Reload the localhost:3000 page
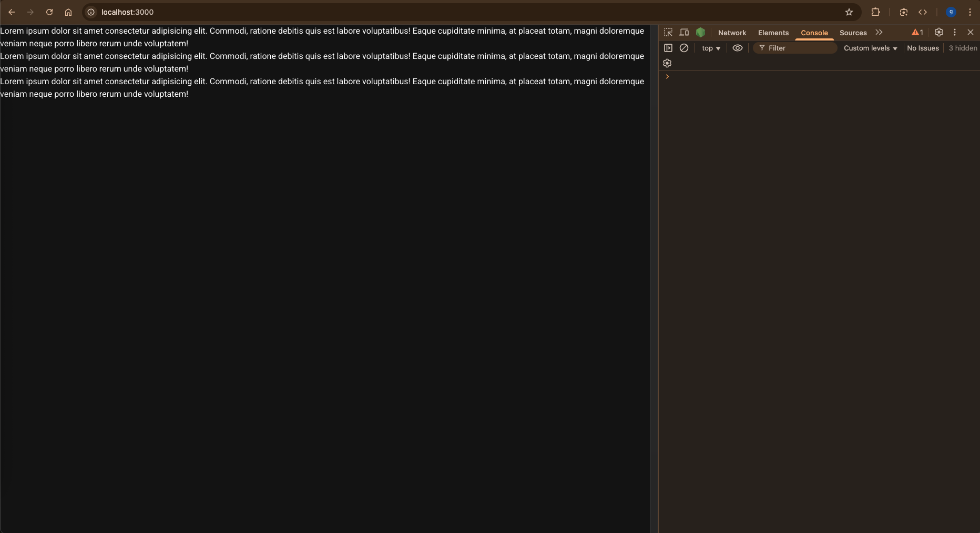The width and height of the screenshot is (980, 533). [49, 12]
